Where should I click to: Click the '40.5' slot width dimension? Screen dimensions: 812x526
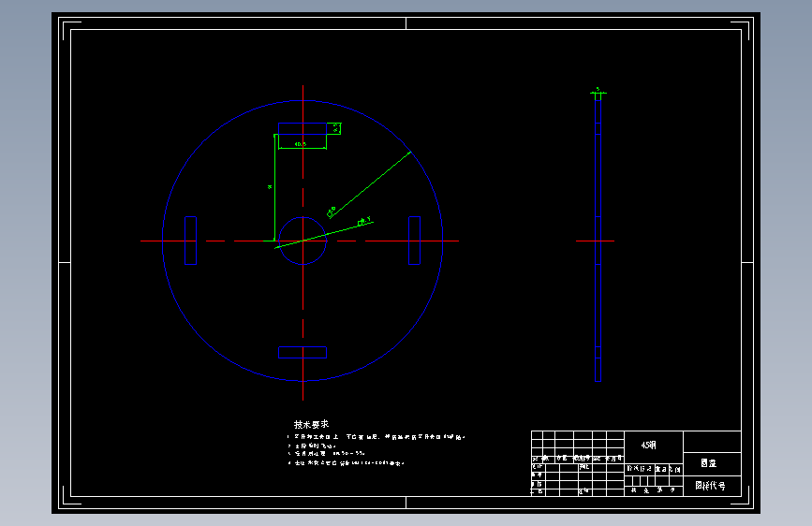301,144
